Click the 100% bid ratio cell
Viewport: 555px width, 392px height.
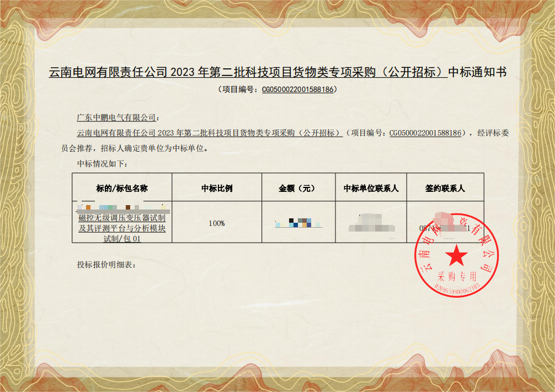(x=217, y=223)
